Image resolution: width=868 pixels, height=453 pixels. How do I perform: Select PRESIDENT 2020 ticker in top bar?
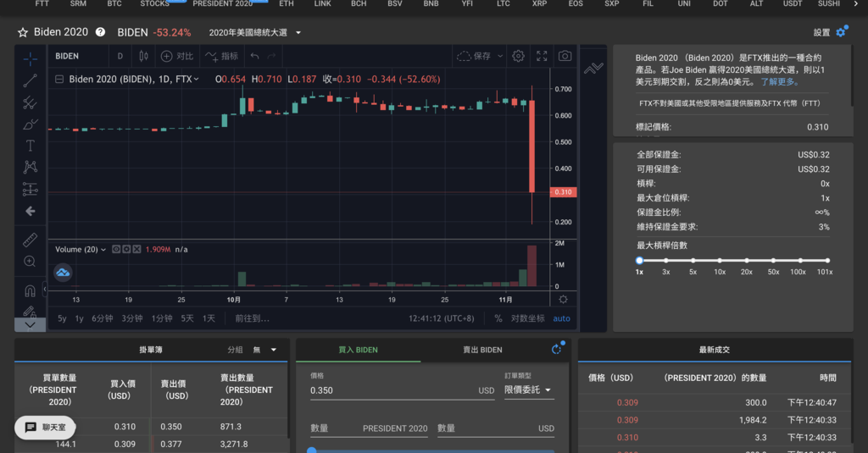[x=223, y=4]
